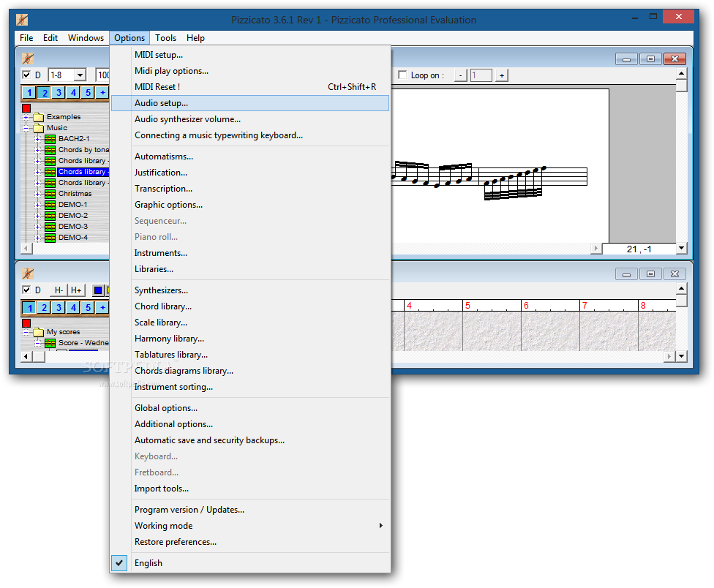Toggle the D checkbox in the upper window
This screenshot has width=714, height=588.
26,75
